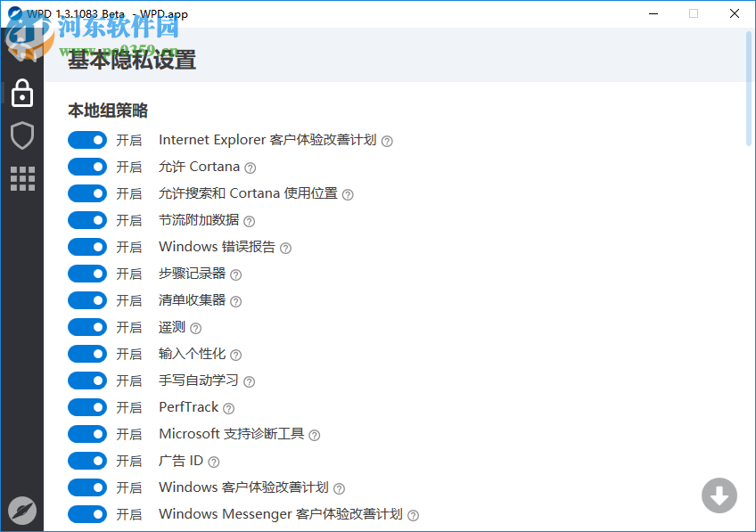The width and height of the screenshot is (756, 532).
Task: Open help for Windows 错误报告
Action: [x=284, y=247]
